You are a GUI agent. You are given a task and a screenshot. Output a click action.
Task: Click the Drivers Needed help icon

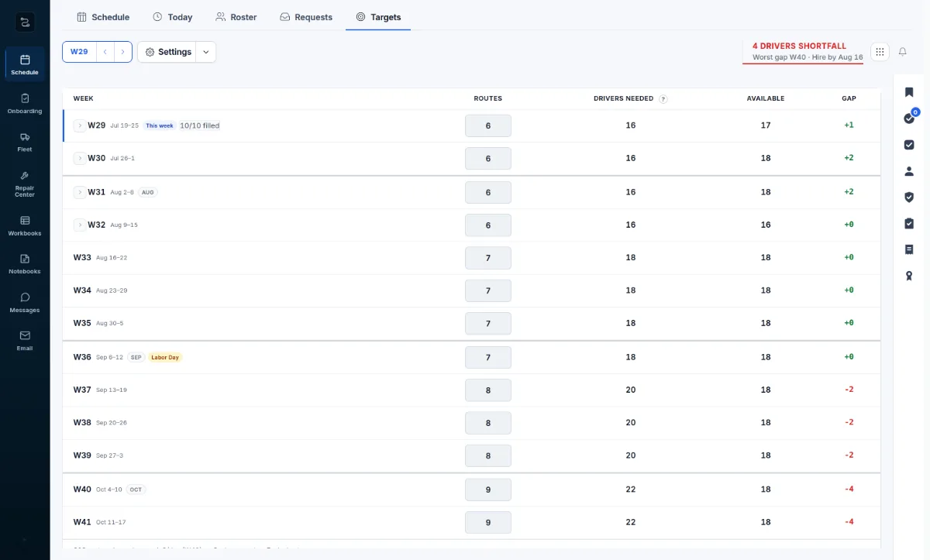(x=663, y=99)
